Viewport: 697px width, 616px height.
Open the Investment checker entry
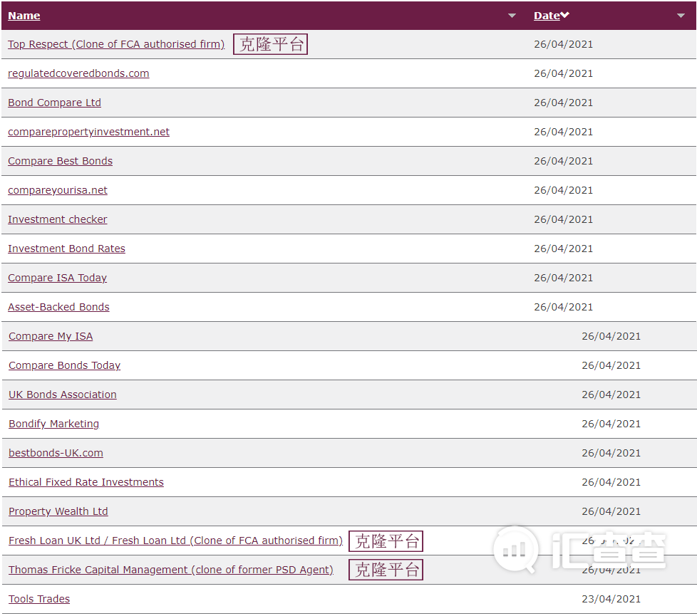58,219
